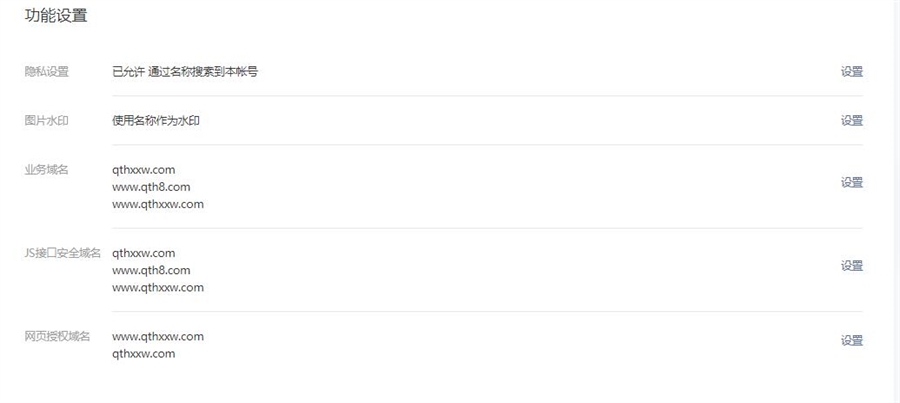Image resolution: width=900 pixels, height=403 pixels.
Task: Click the 业务域名 row label
Action: 46,170
